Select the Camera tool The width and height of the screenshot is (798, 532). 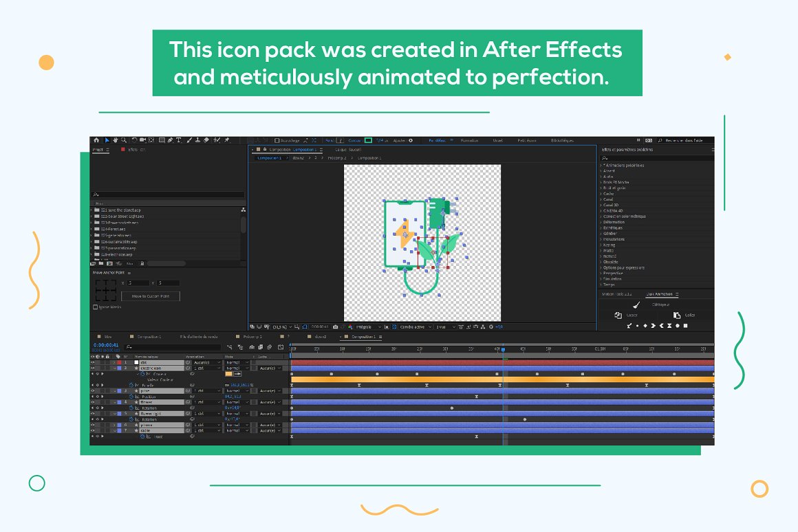142,140
